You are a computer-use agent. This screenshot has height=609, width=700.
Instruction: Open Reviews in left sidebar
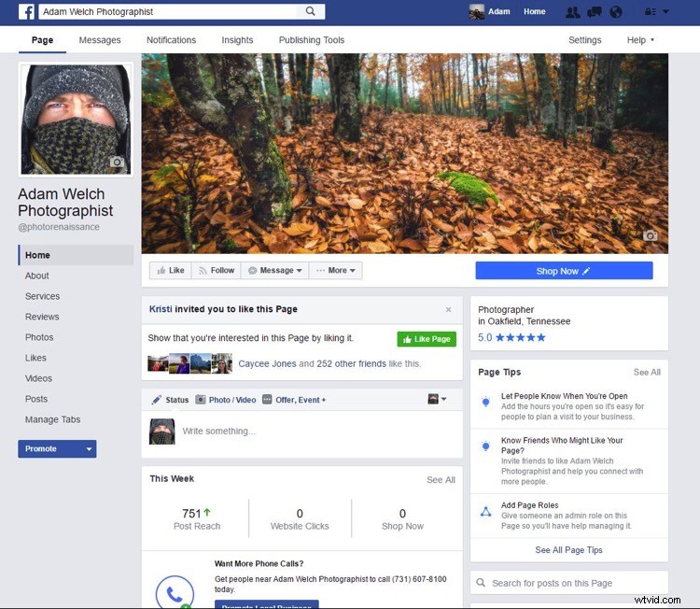tap(42, 317)
